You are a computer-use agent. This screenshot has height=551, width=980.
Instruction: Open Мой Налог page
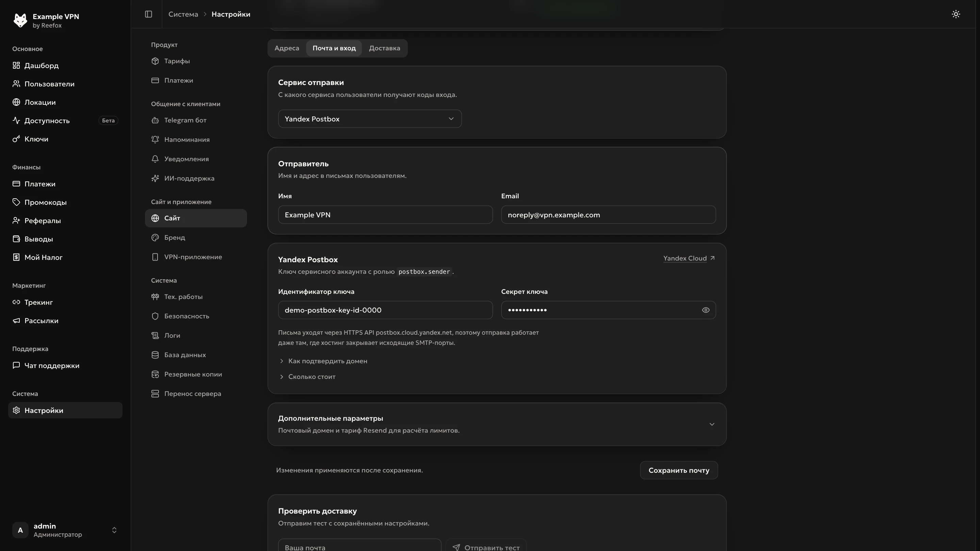(x=65, y=257)
